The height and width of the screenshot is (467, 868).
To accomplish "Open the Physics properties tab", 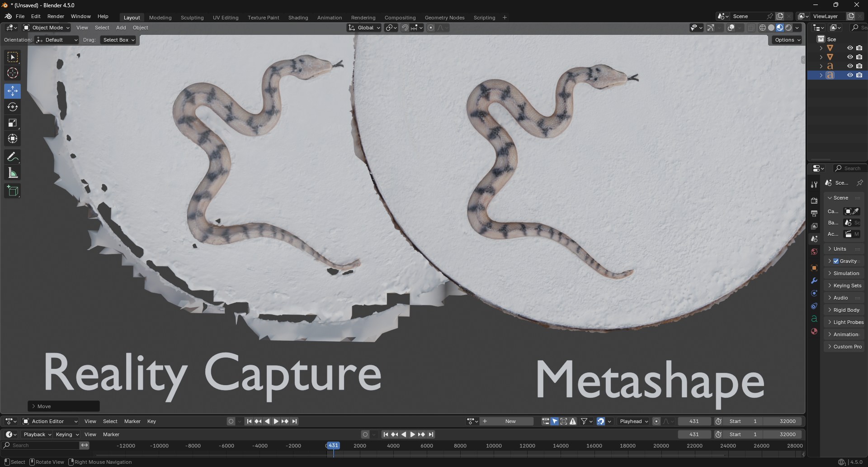I will [x=814, y=293].
